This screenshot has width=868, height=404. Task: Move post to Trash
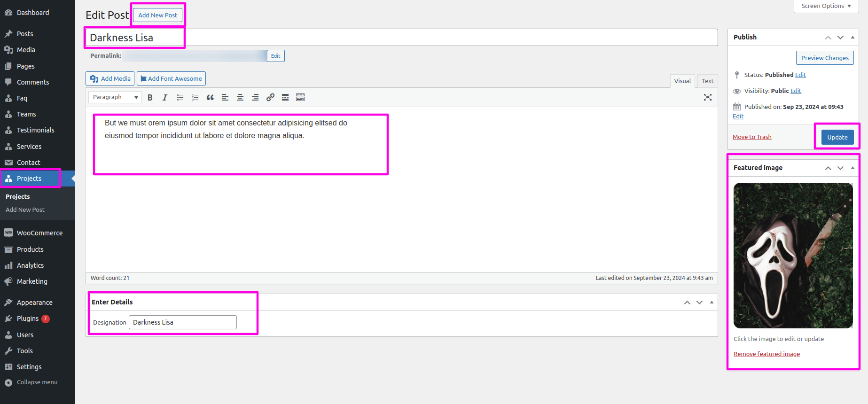752,137
